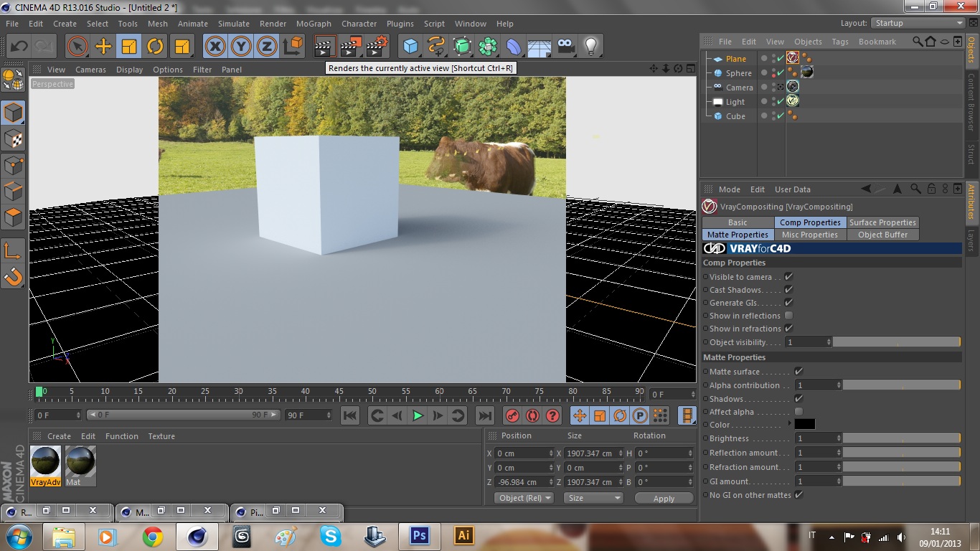Click the Render active view icon

pos(325,47)
